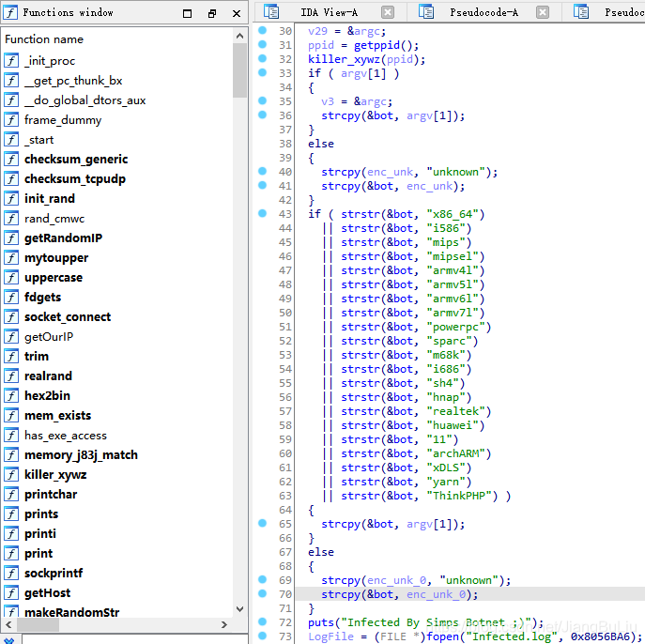Image resolution: width=645 pixels, height=644 pixels.
Task: Select prints function
Action: click(x=41, y=514)
